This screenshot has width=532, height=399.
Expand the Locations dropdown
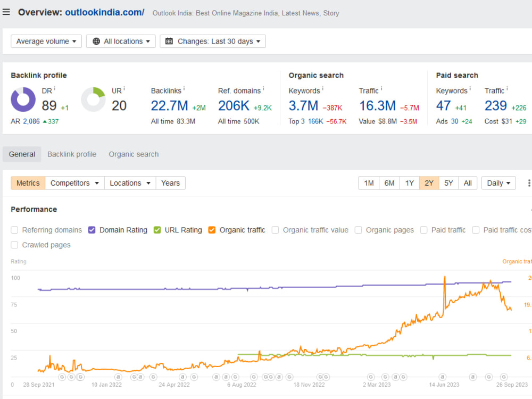130,183
